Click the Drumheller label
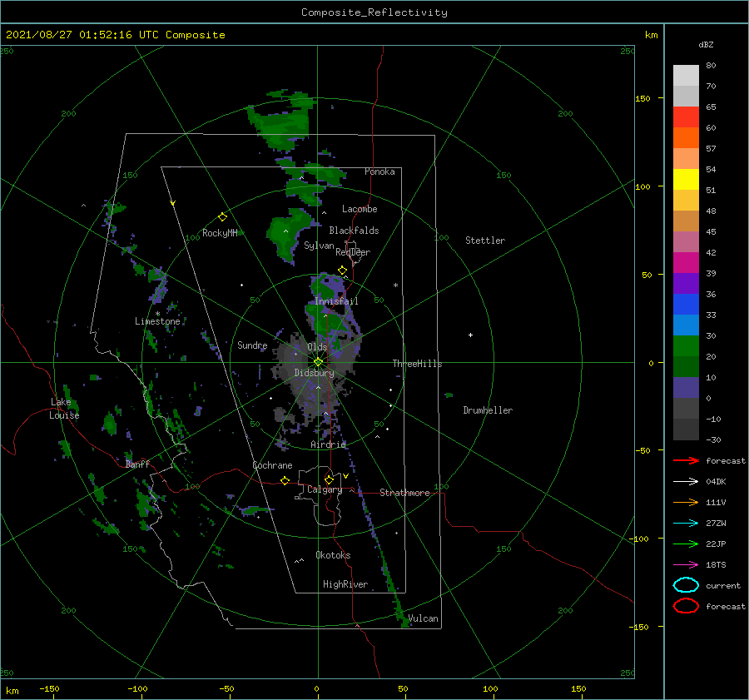The image size is (749, 700). coord(488,410)
